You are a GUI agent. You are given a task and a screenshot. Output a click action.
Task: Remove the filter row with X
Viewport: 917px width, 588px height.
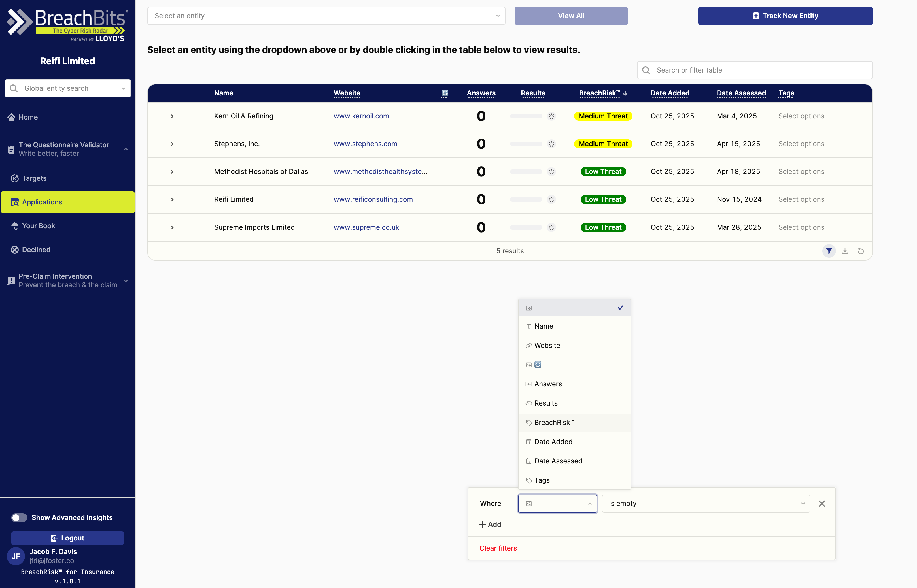pos(822,504)
